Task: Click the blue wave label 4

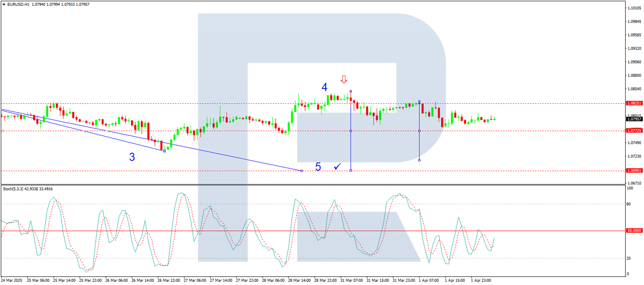Action: point(324,87)
